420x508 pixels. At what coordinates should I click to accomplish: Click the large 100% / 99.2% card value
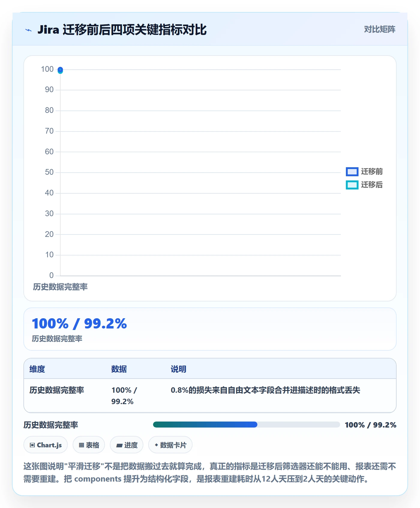coord(79,323)
